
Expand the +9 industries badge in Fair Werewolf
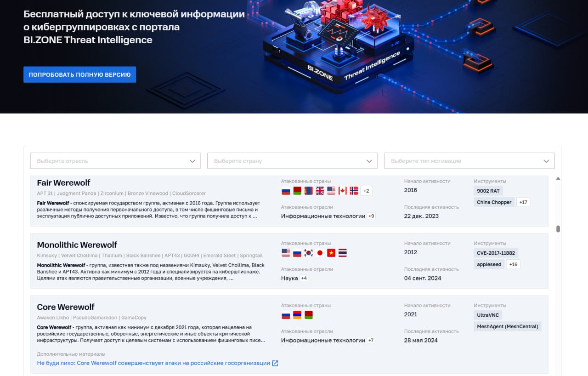pyautogui.click(x=371, y=216)
